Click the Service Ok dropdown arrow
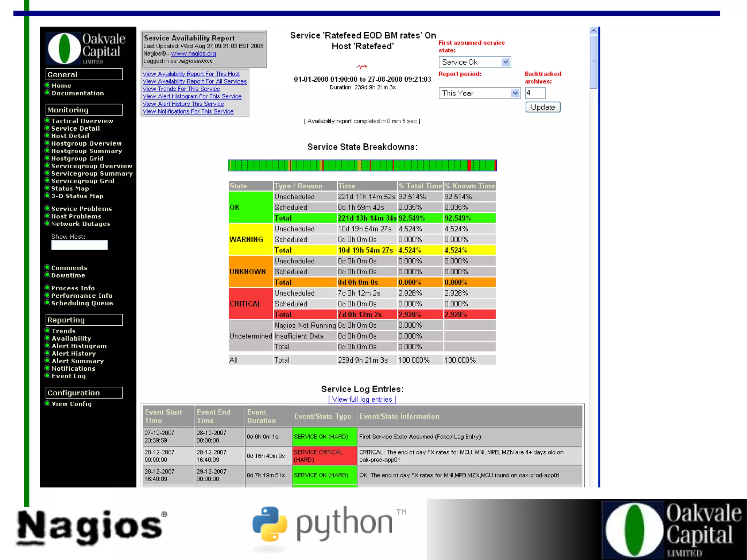Image resolution: width=747 pixels, height=560 pixels. [505, 62]
